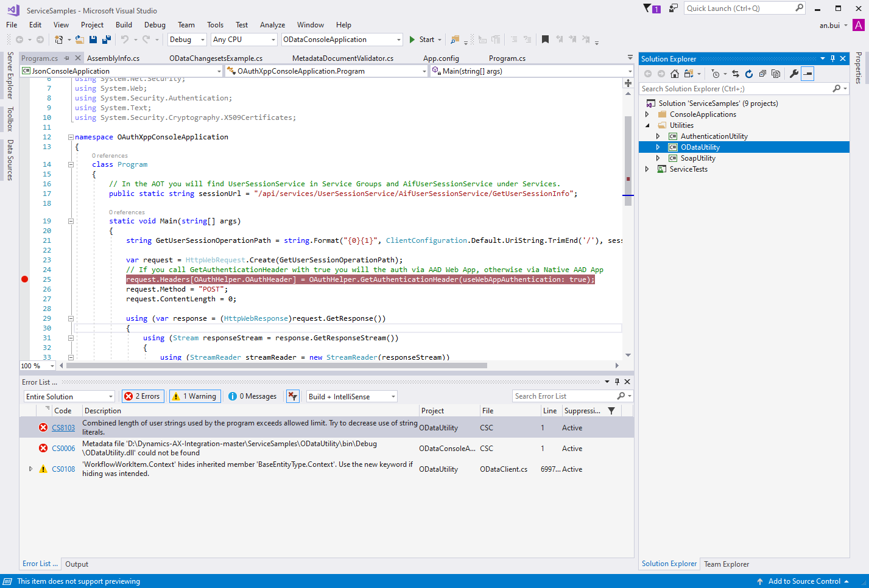Toggle Preview Selected Items icon
This screenshot has width=869, height=588.
click(807, 74)
